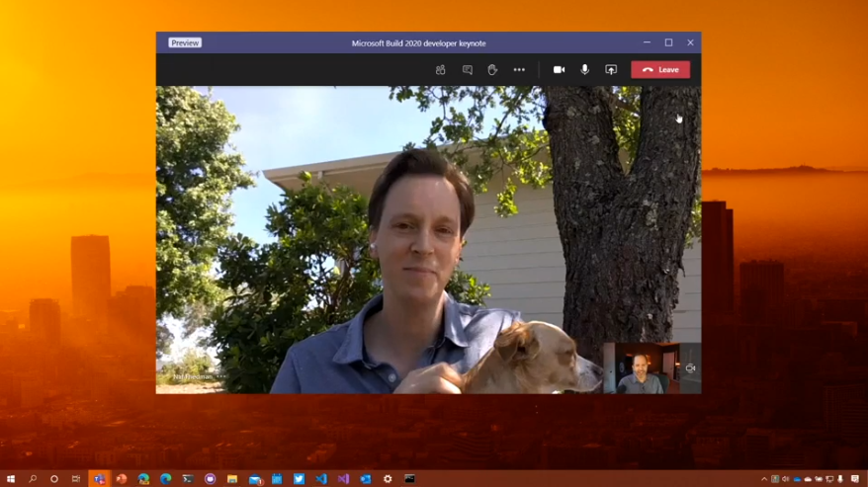Click the camera icon beside the self-view

point(690,368)
